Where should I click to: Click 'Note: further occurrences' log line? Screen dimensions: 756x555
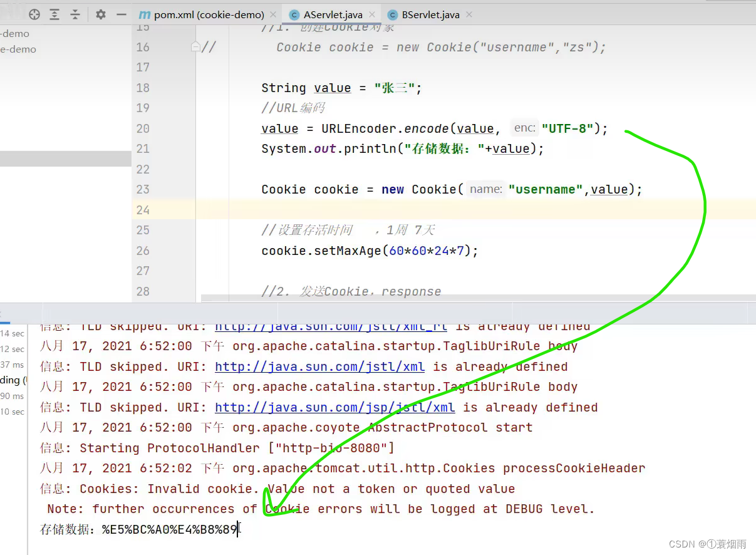coord(321,509)
